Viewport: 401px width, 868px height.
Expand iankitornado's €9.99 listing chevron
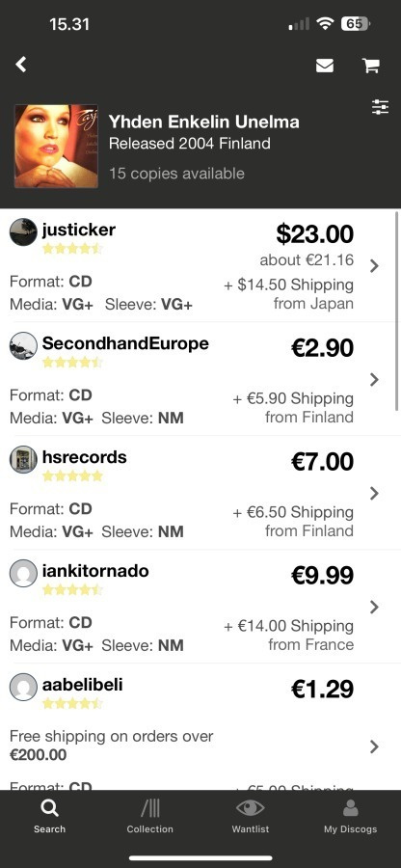[374, 608]
